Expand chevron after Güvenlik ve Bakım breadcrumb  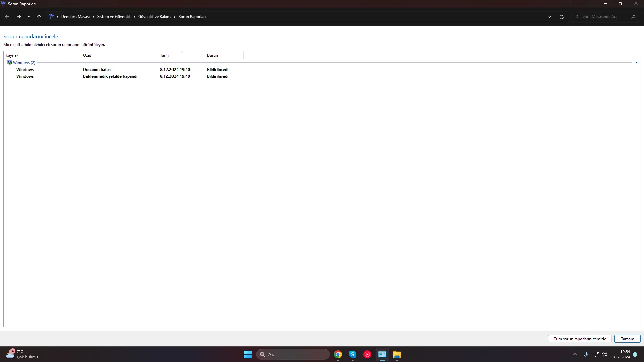[x=175, y=17]
